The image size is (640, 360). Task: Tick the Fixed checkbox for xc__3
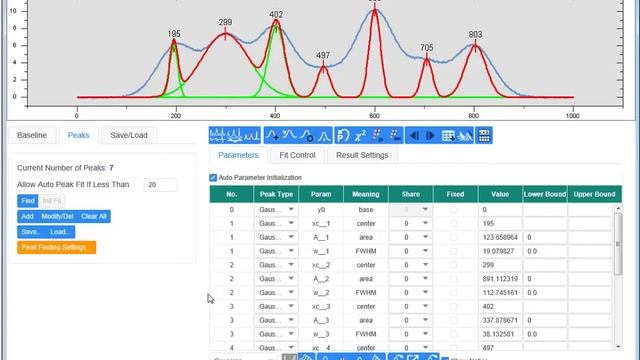(x=453, y=307)
